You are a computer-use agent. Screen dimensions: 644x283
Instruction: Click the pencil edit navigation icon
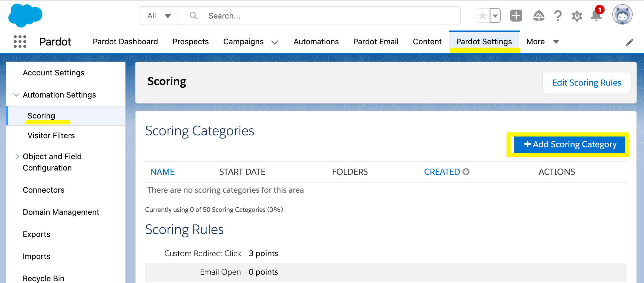[x=630, y=42]
